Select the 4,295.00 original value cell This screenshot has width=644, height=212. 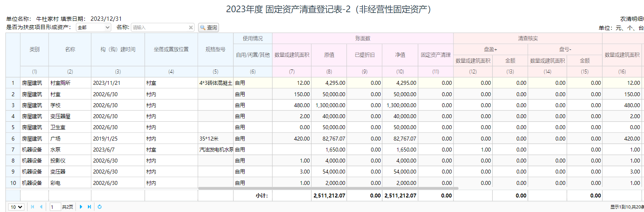click(329, 83)
